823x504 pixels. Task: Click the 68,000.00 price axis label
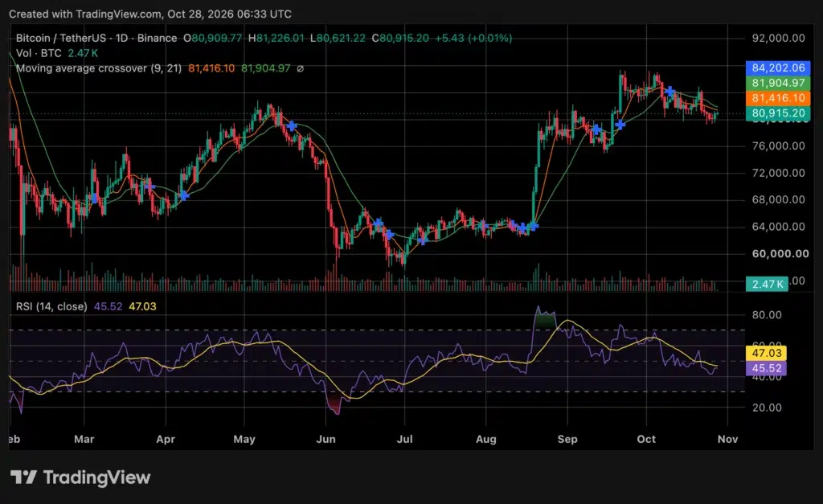(x=778, y=199)
